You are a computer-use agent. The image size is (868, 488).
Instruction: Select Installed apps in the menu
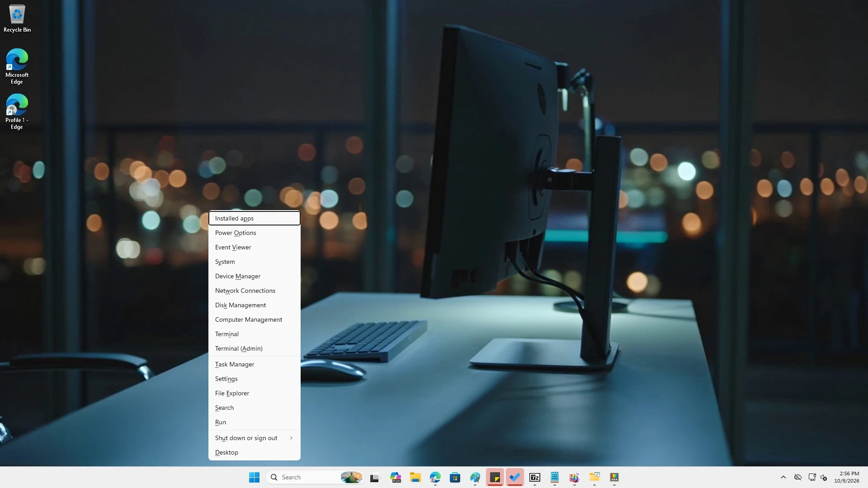pos(255,218)
